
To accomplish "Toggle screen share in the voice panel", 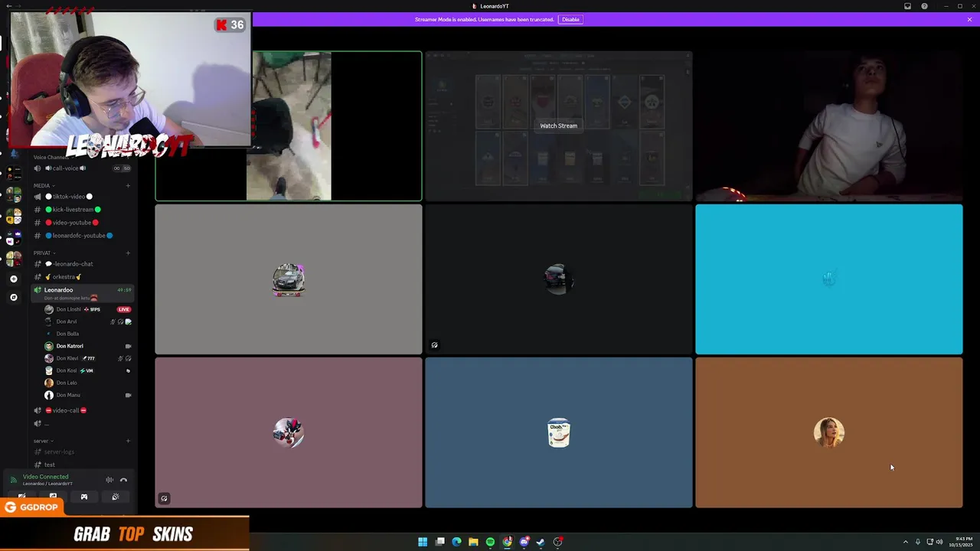I will [53, 497].
